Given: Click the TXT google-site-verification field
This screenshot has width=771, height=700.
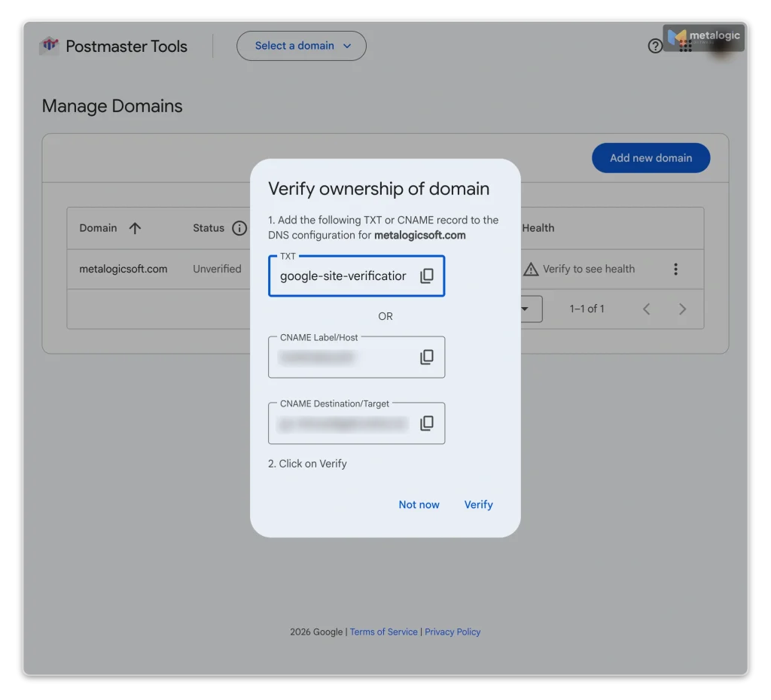Looking at the screenshot, I should click(356, 275).
